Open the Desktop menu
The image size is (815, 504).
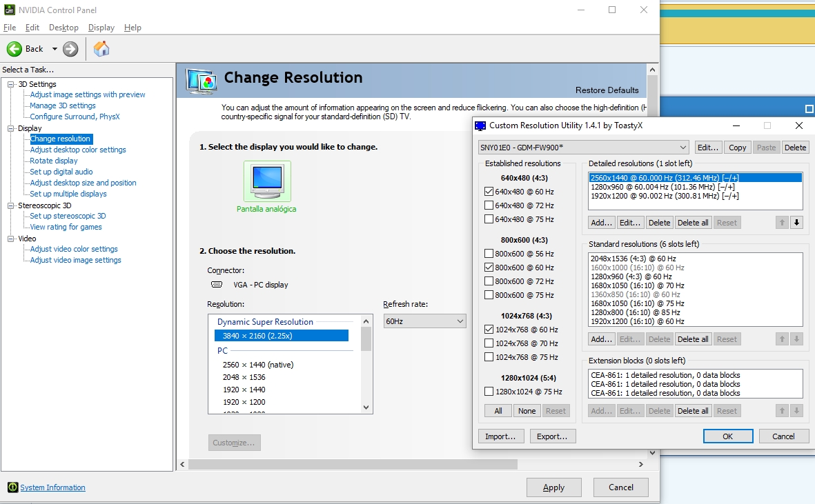(x=63, y=28)
